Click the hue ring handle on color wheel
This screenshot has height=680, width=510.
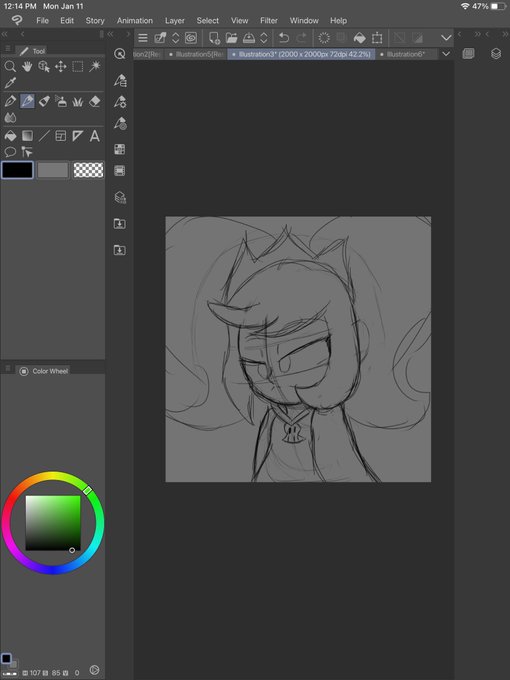87,490
